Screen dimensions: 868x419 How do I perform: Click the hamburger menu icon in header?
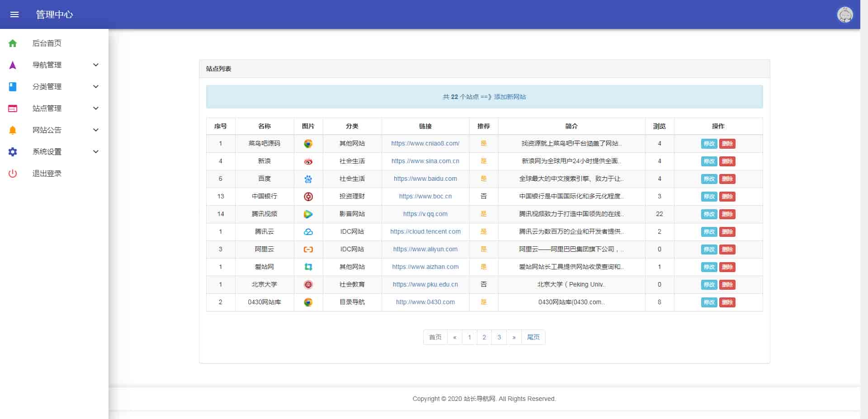point(14,14)
